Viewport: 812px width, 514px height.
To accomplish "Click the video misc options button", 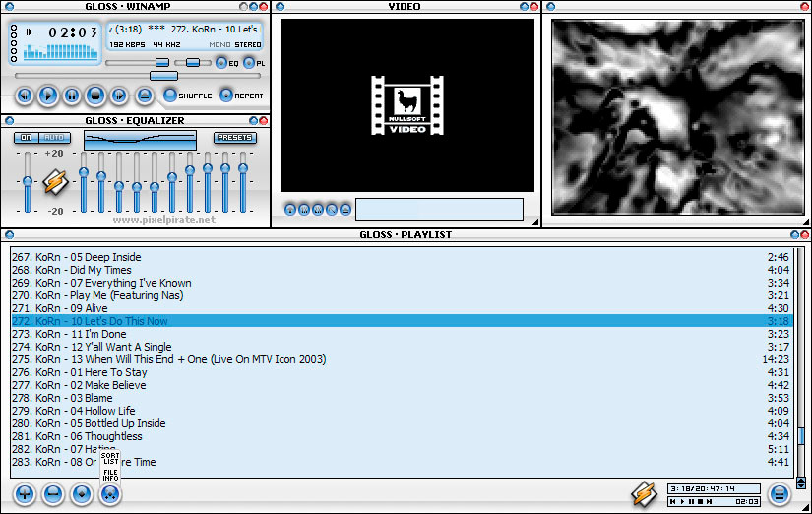I will [x=345, y=210].
